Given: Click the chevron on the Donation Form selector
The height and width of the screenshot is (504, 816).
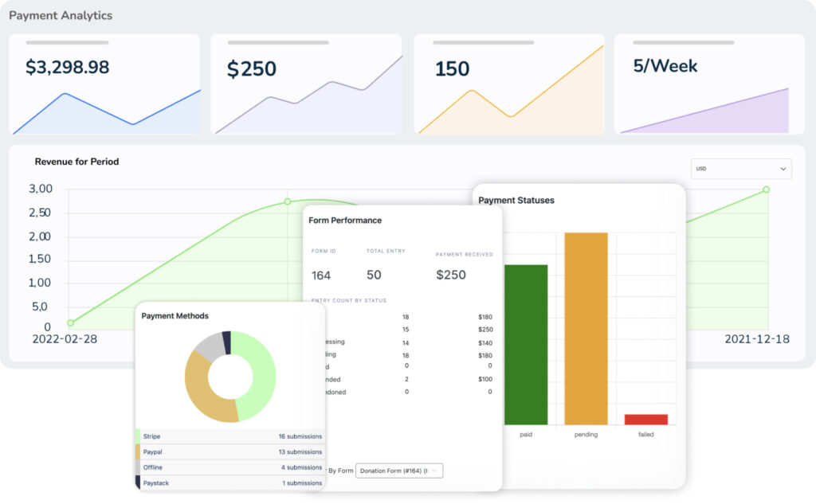Looking at the screenshot, I should tap(434, 471).
